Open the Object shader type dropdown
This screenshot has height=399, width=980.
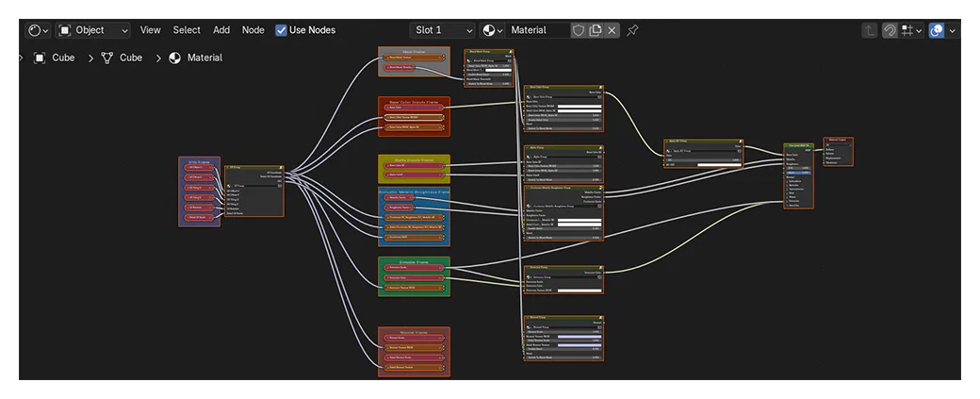coord(93,30)
